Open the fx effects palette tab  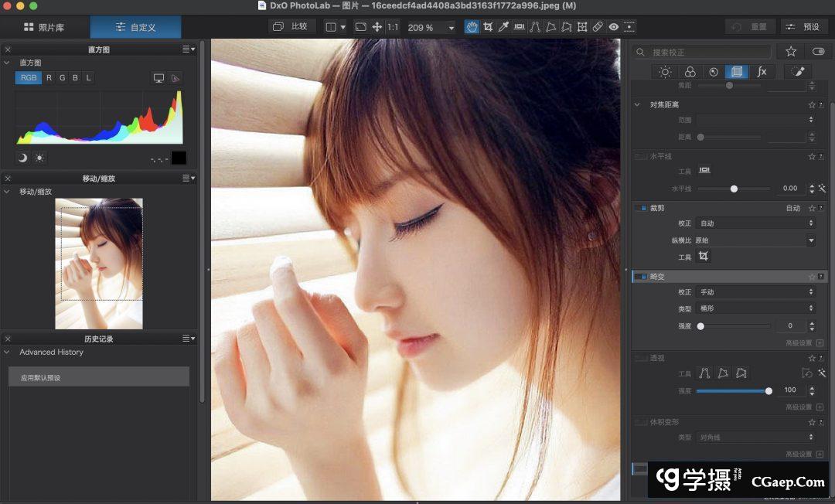click(762, 71)
